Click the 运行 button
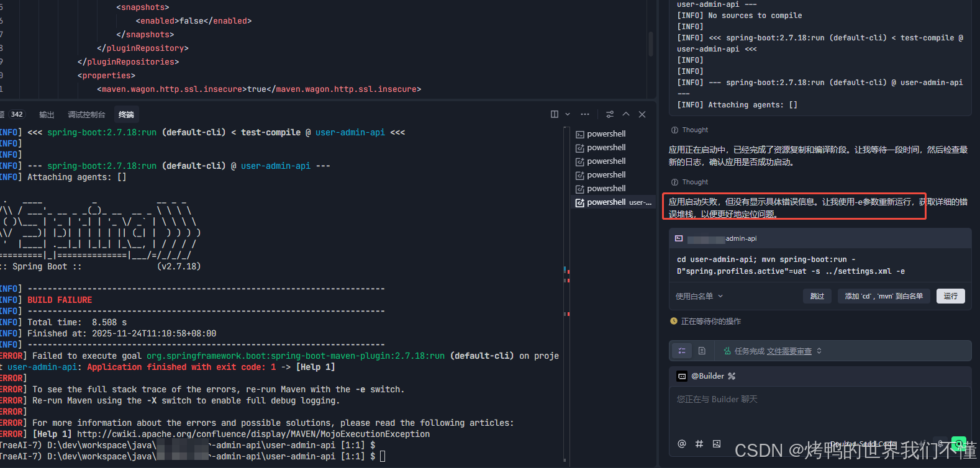This screenshot has width=980, height=468. point(951,296)
